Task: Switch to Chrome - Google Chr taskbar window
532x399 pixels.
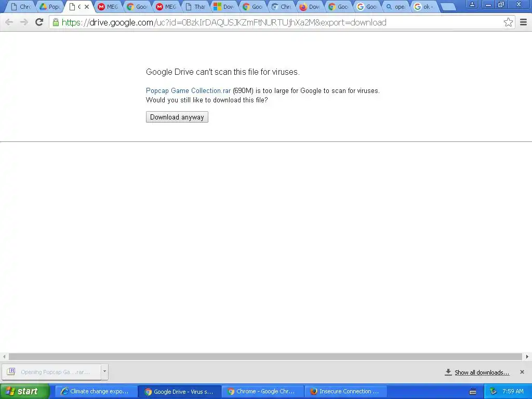Action: click(x=262, y=391)
